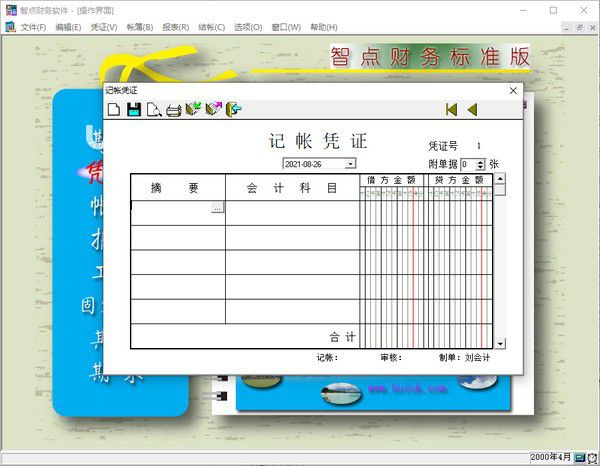The image size is (600, 466).
Task: Click the first row credit amount cell
Action: pyautogui.click(x=460, y=213)
